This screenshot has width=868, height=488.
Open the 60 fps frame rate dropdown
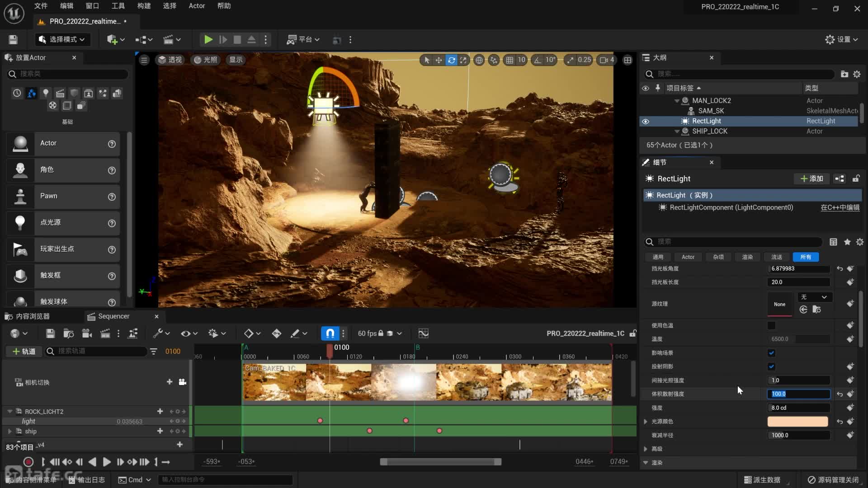[380, 333]
